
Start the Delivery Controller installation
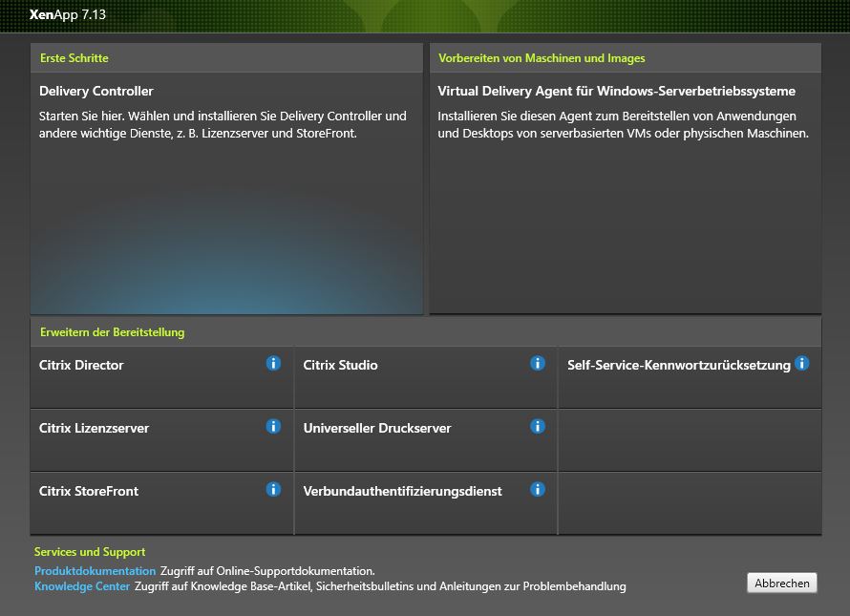pos(96,92)
